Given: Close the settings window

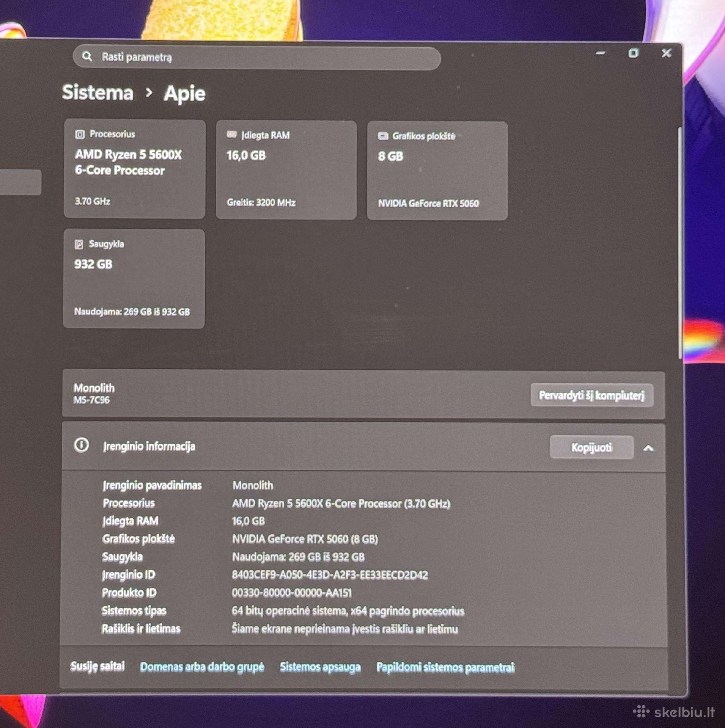Looking at the screenshot, I should point(666,53).
